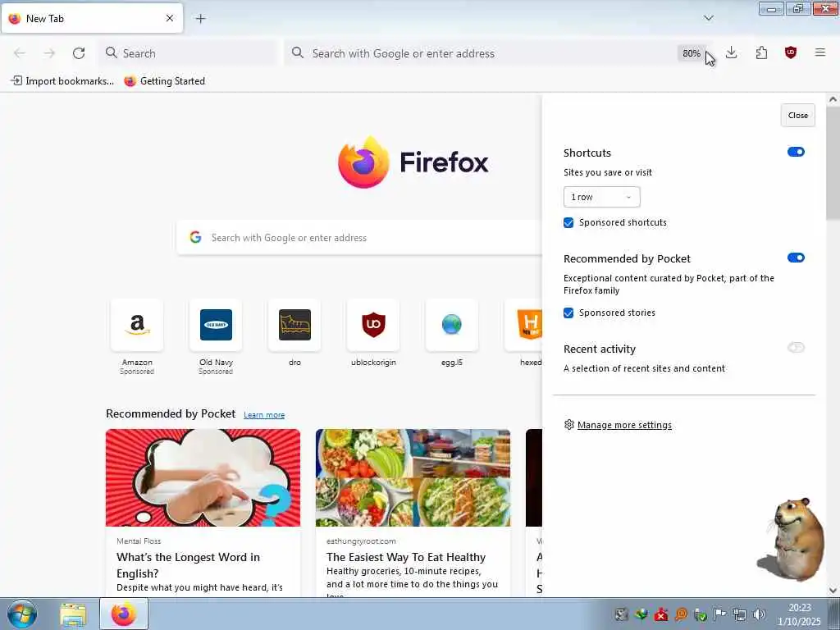840x630 pixels.
Task: Uncheck Sponsored shortcuts checkbox
Action: pyautogui.click(x=569, y=223)
